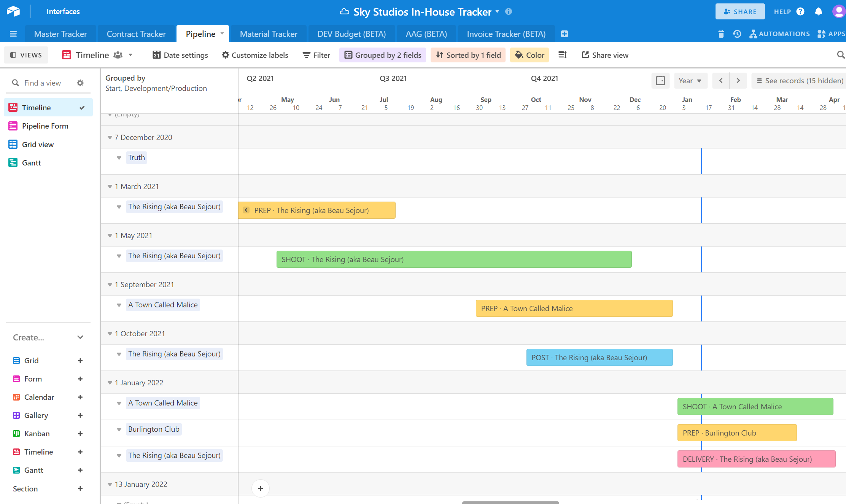Open the Year scale dropdown
Viewport: 846px width, 504px height.
(x=690, y=81)
